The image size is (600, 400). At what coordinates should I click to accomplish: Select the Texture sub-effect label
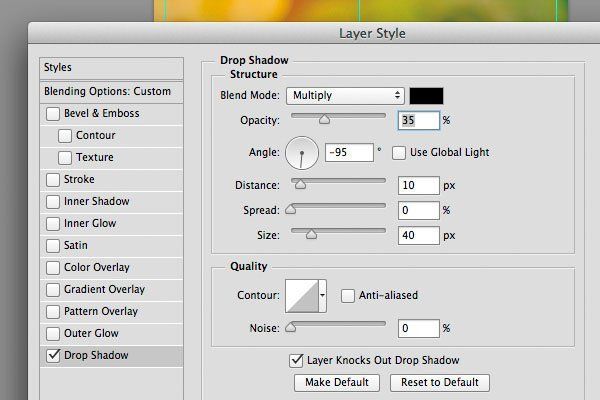tap(95, 157)
